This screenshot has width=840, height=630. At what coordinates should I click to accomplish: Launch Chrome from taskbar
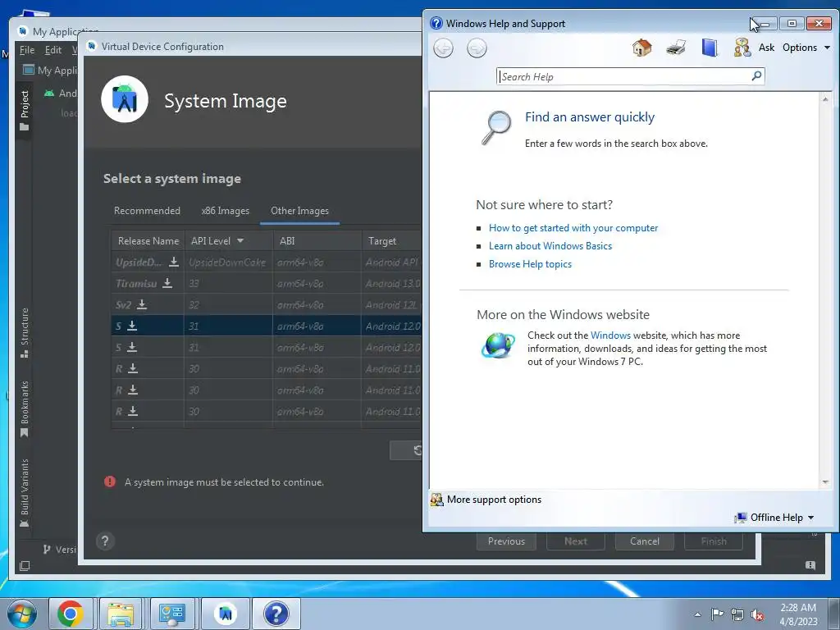71,614
